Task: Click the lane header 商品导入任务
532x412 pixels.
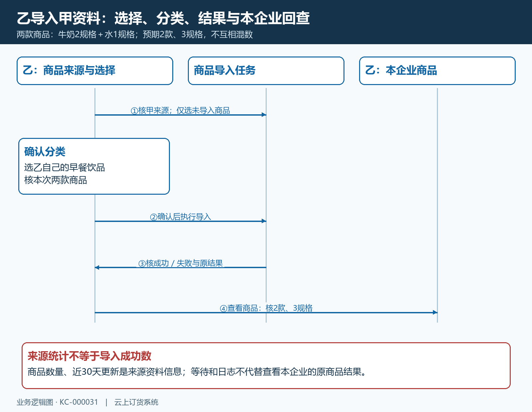Action: pyautogui.click(x=266, y=71)
